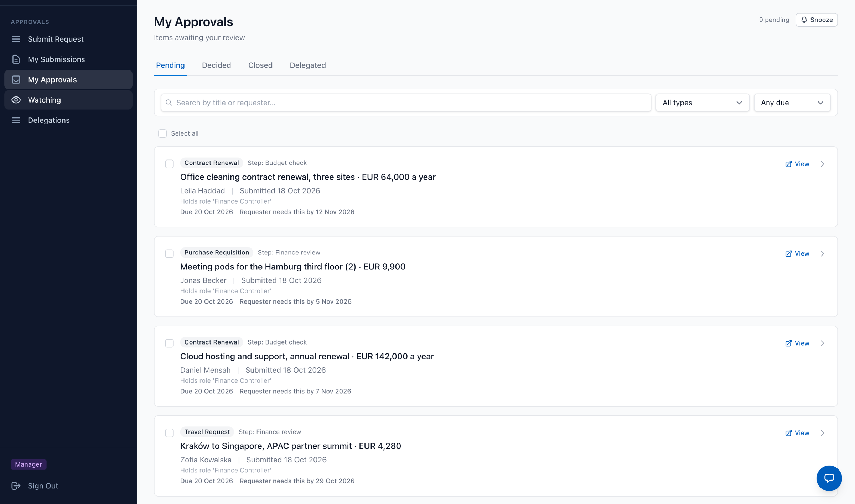
Task: Click the Delegations sidebar icon
Action: [x=16, y=120]
